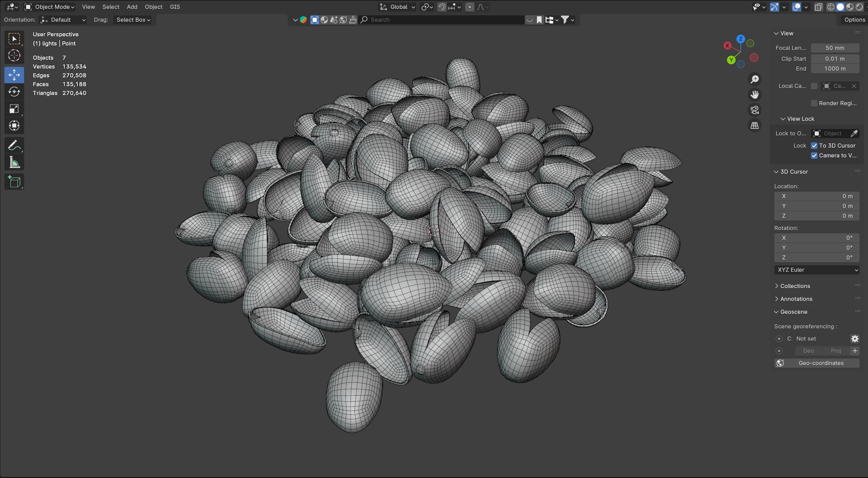Adjust the Focal Length 50mm slider

coord(835,48)
